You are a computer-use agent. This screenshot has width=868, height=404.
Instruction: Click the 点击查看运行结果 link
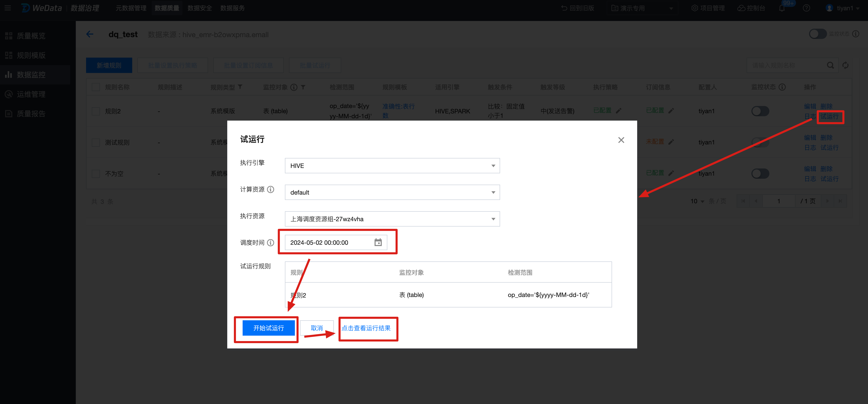[366, 328]
